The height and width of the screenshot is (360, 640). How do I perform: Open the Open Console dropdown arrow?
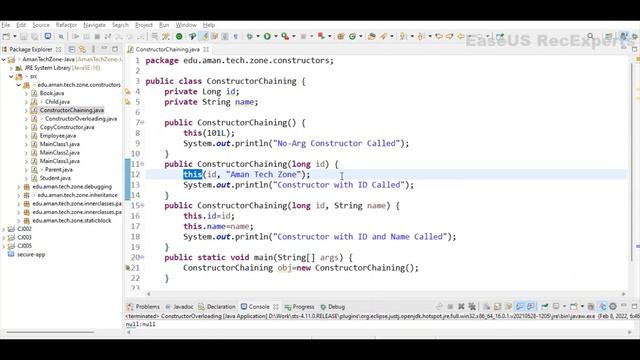tap(582, 307)
